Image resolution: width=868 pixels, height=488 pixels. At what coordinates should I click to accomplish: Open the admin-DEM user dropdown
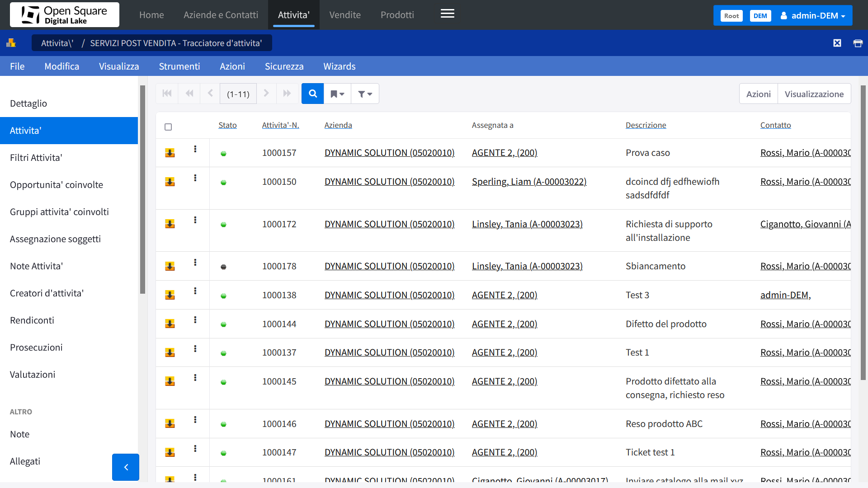point(813,15)
